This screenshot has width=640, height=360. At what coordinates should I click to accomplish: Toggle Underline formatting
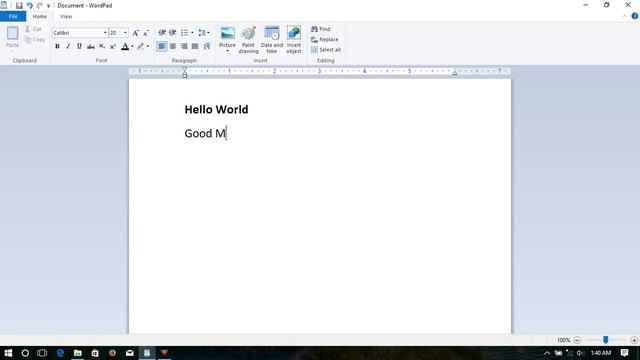(79, 46)
